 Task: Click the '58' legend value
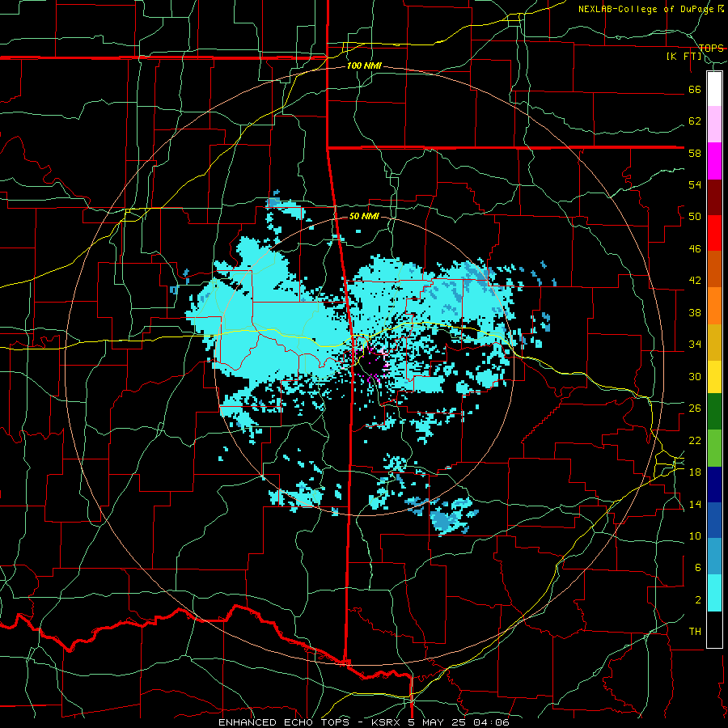(x=695, y=153)
